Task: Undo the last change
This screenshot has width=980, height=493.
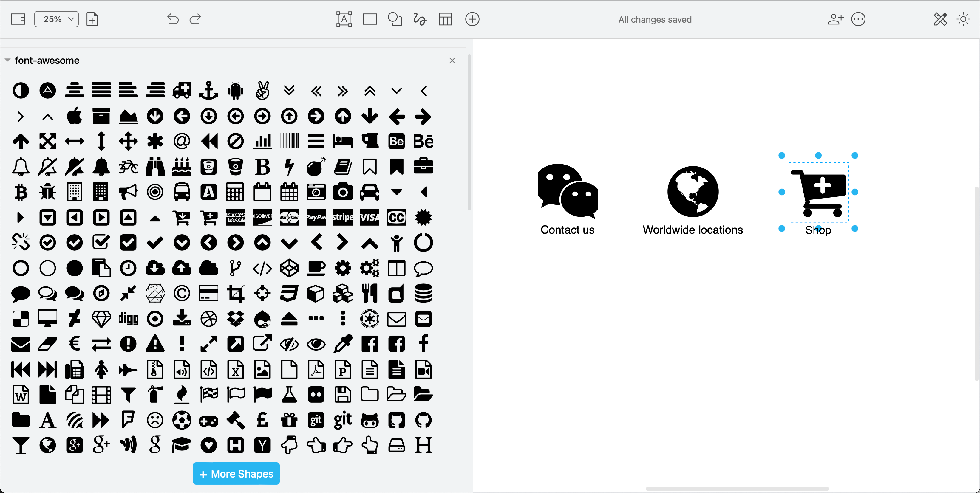Action: pyautogui.click(x=172, y=19)
